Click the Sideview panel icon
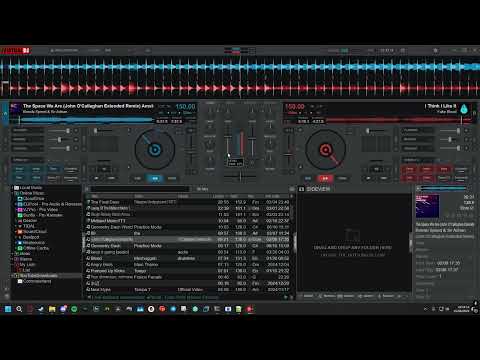Screen dimensions: 480x360 301,189
